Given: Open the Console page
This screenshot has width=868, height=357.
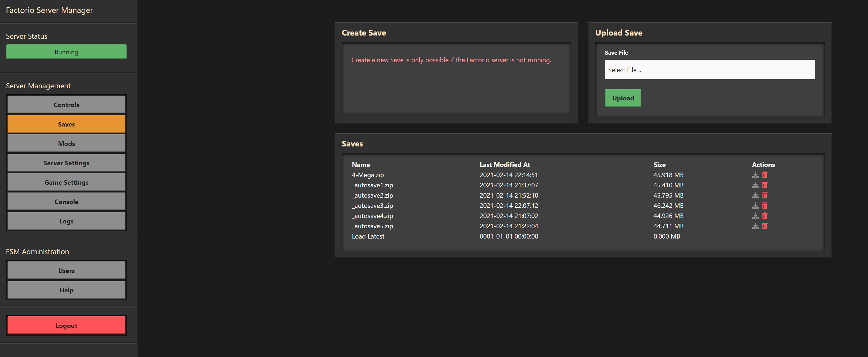Looking at the screenshot, I should click(66, 202).
